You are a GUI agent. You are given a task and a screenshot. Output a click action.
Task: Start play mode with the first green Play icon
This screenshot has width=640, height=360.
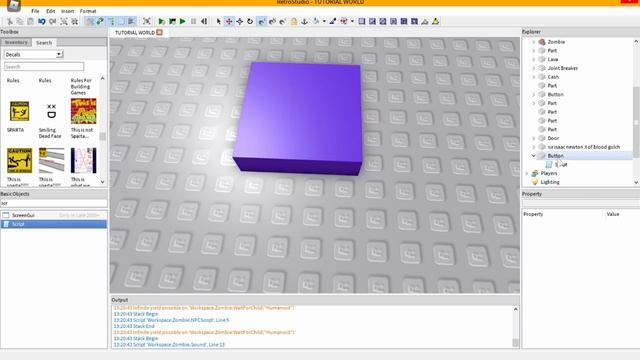tap(162, 21)
